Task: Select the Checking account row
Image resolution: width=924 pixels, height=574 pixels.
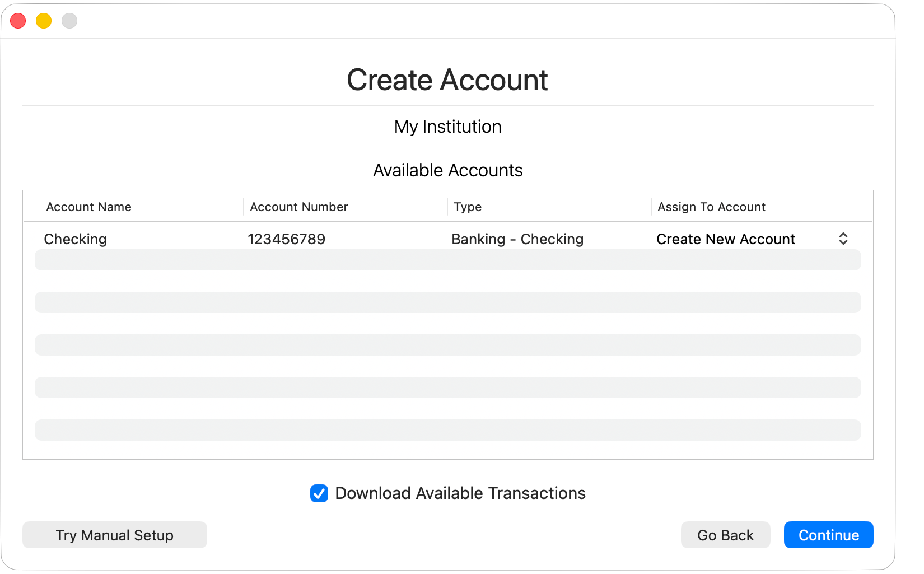Action: [76, 239]
